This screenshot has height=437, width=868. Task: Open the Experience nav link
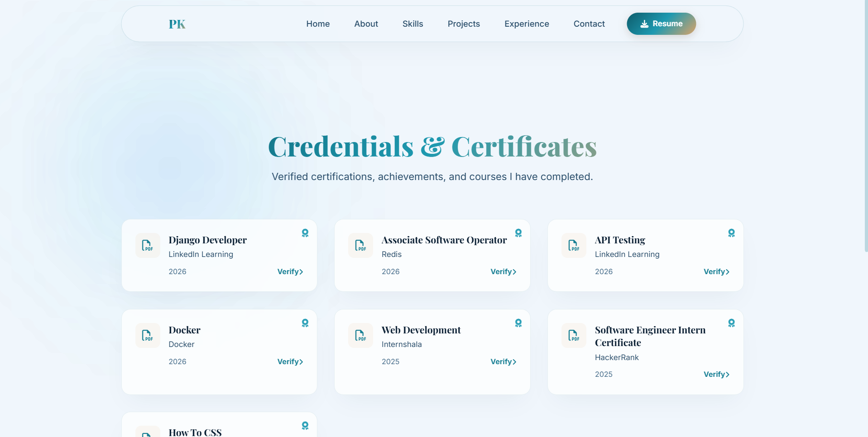pos(527,24)
